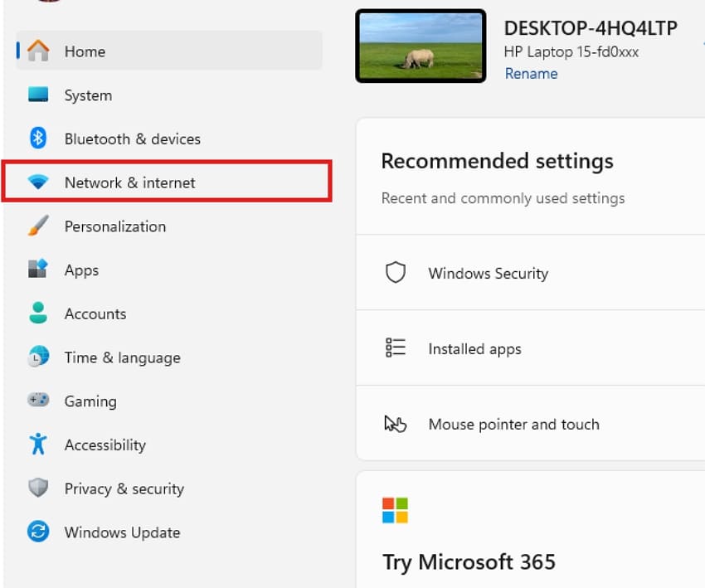Viewport: 705px width, 588px height.
Task: Click the Personalization paintbrush icon
Action: [x=38, y=226]
